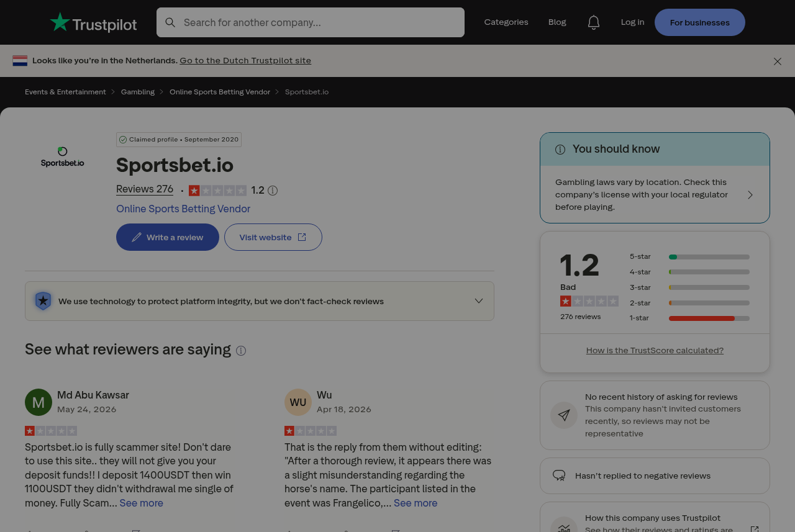Open the Categories menu
Screen dimensions: 795x532
pos(506,22)
